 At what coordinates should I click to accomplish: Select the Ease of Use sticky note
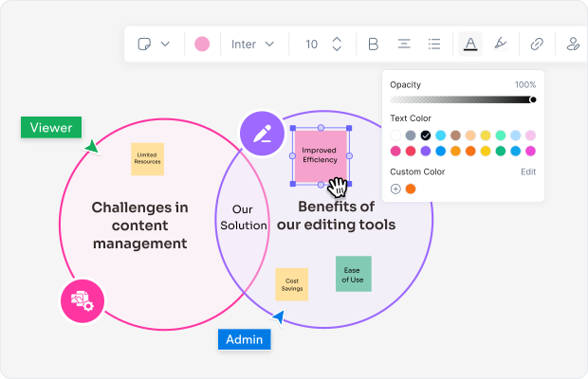pos(353,274)
